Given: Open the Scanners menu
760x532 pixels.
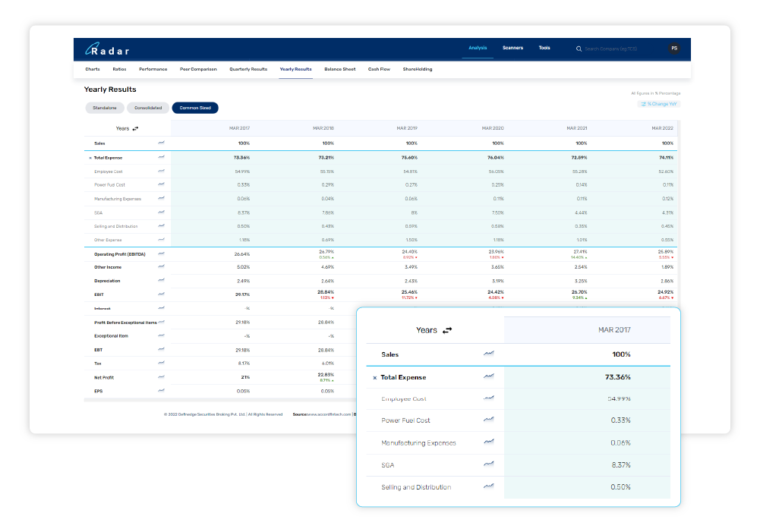Looking at the screenshot, I should (x=512, y=47).
